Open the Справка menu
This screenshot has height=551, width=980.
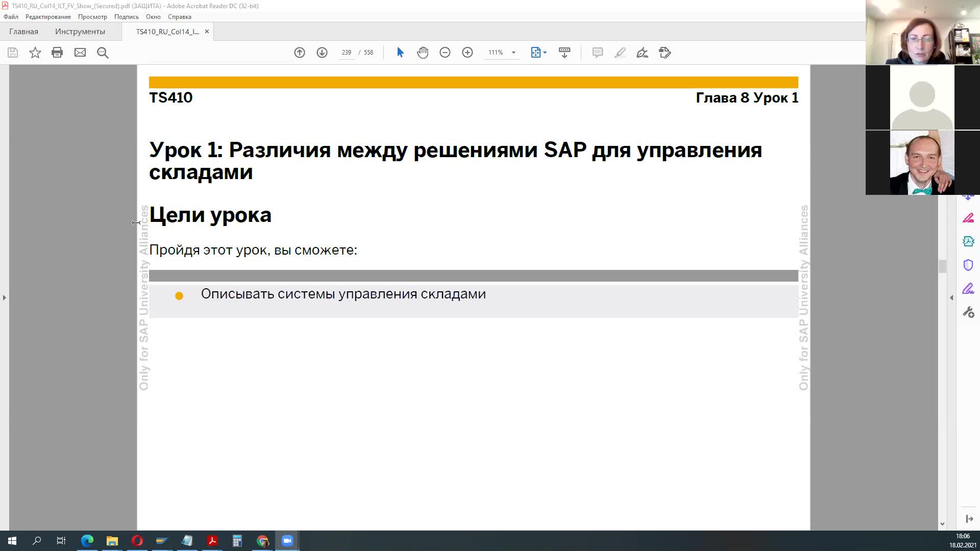180,17
